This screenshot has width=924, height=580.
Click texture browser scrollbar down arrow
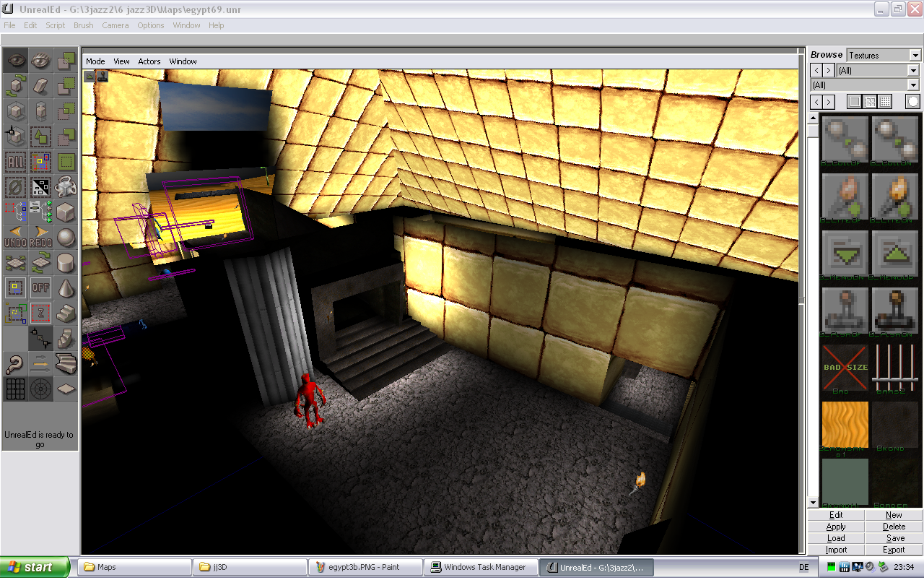pos(813,503)
